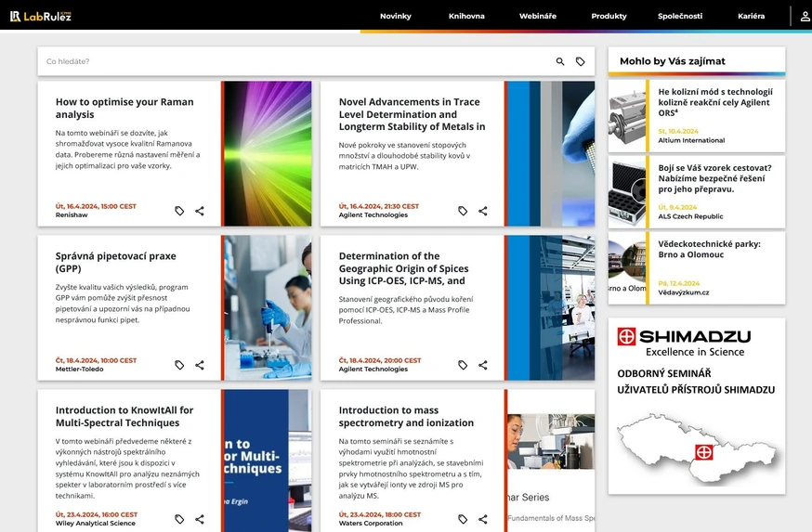Share the mass spectrometry webinar

click(x=482, y=519)
